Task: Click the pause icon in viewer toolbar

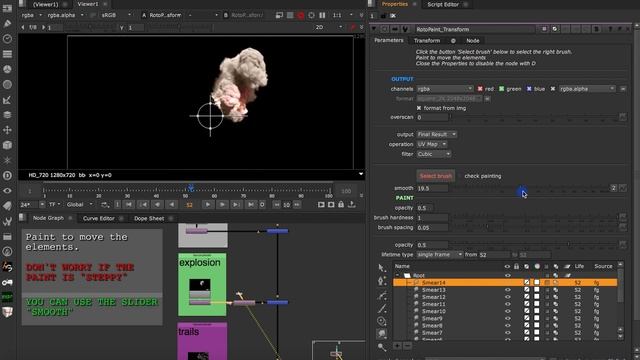Action: 322,15
